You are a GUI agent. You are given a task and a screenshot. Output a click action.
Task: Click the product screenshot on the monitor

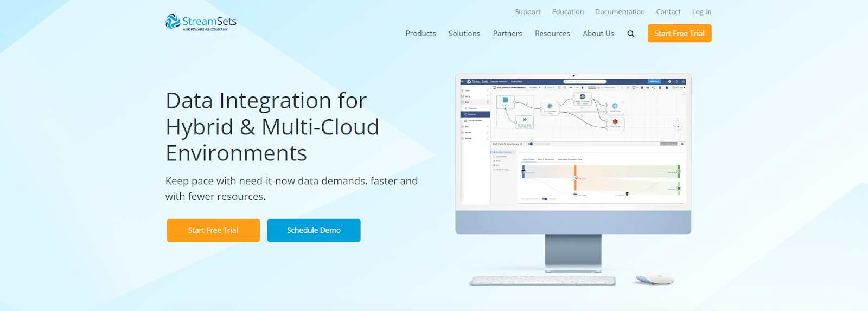573,143
